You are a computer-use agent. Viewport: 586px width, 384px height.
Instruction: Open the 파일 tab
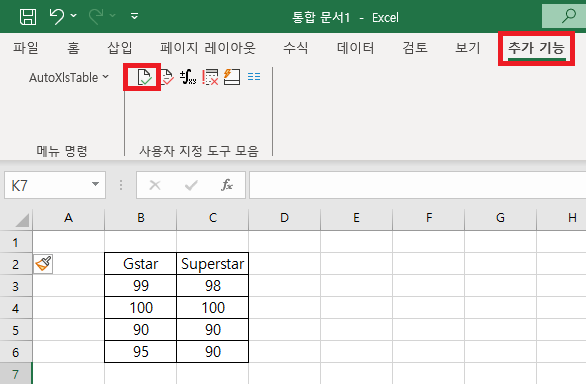[26, 48]
